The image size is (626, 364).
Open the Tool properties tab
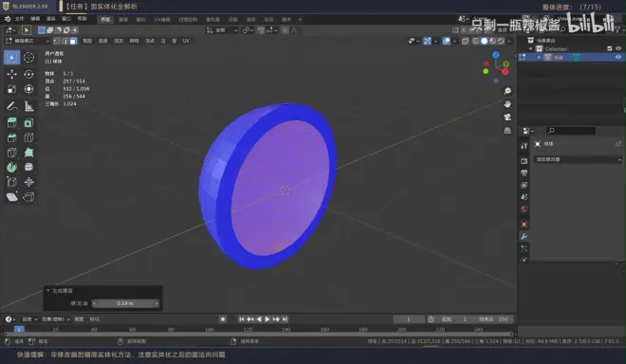525,146
